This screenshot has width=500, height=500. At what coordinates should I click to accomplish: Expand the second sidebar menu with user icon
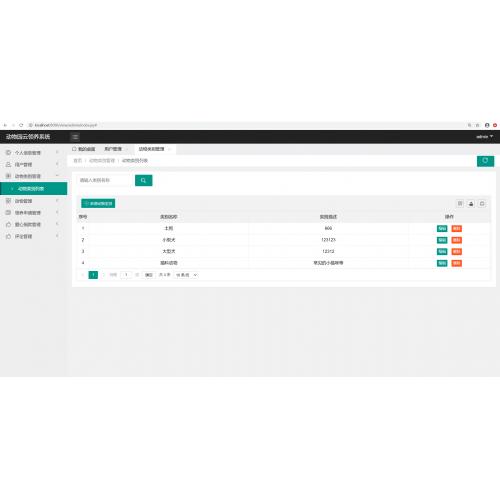(x=33, y=164)
